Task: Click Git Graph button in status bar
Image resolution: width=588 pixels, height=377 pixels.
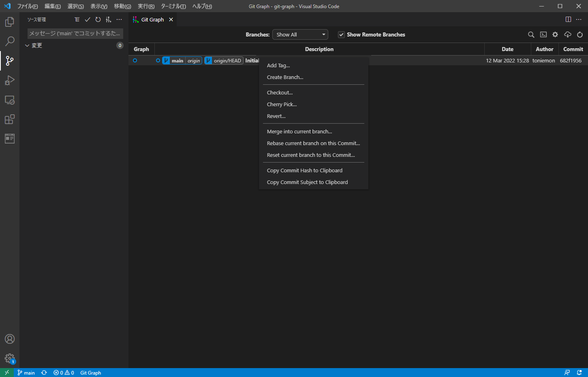Action: [x=91, y=373]
